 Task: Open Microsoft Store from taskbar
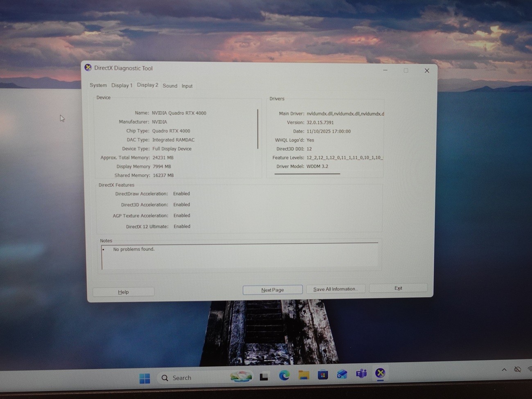(x=323, y=374)
